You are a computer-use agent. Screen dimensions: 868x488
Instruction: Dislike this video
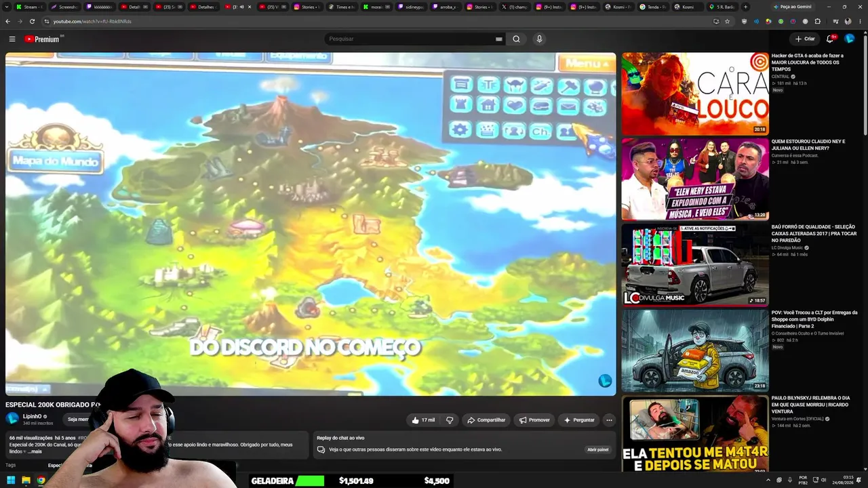tap(450, 420)
